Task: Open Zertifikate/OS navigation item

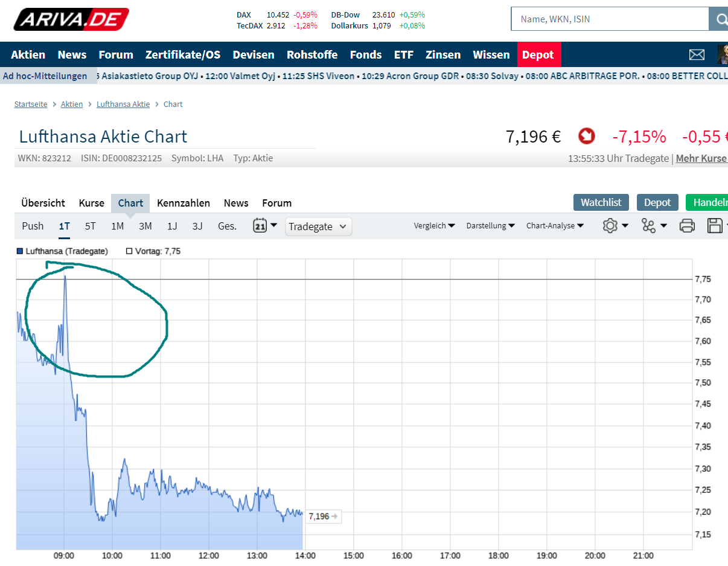Action: (183, 54)
